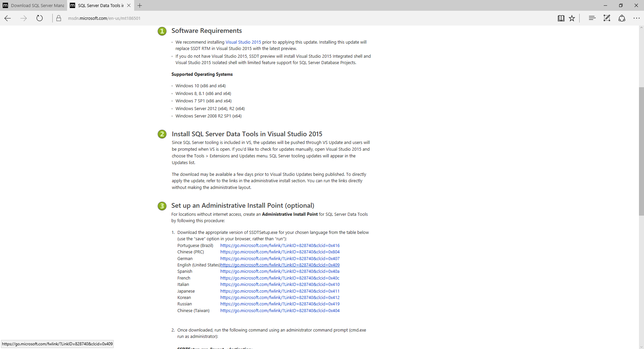
Task: Click the Software Requirements heading
Action: coord(207,31)
